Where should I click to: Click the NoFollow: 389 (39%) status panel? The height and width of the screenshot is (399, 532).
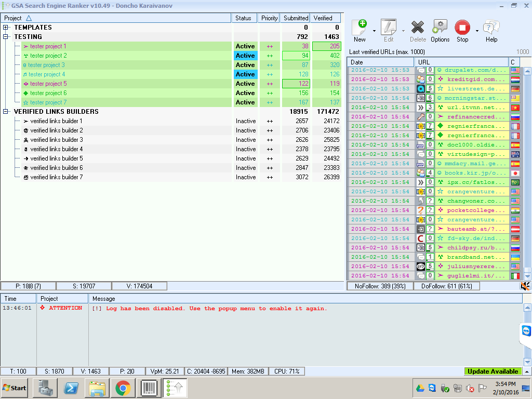coord(380,286)
